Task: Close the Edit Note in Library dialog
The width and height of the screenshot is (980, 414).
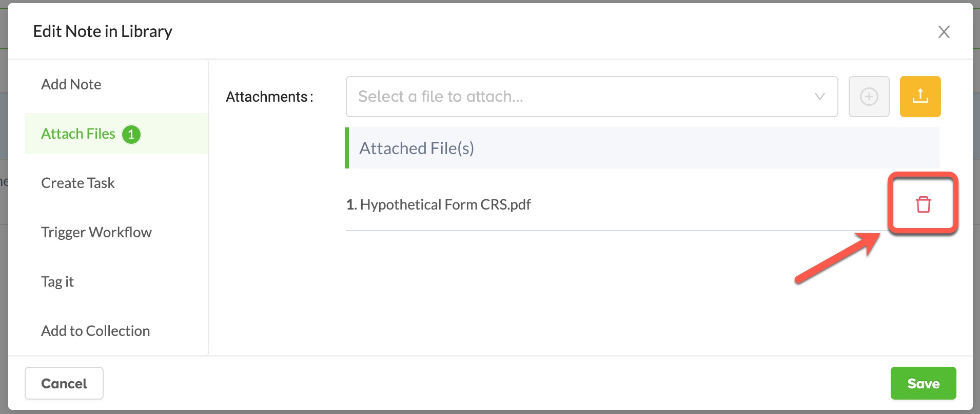Action: (944, 32)
